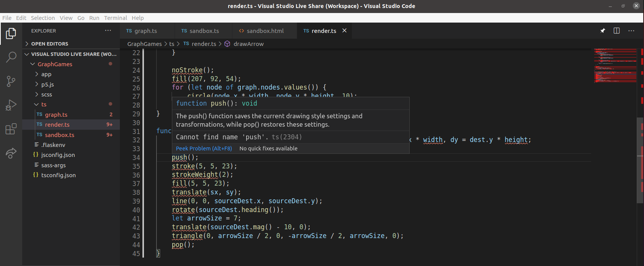Switch to the sandbox.html tab
Screen dimensions: 644x266
click(265, 31)
